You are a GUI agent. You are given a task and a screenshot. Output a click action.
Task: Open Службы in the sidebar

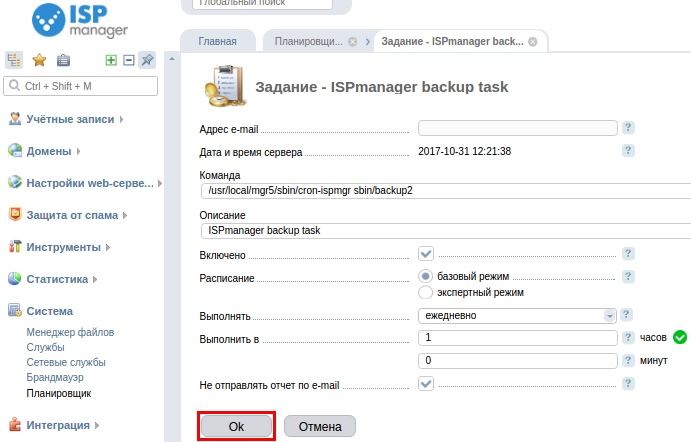45,347
